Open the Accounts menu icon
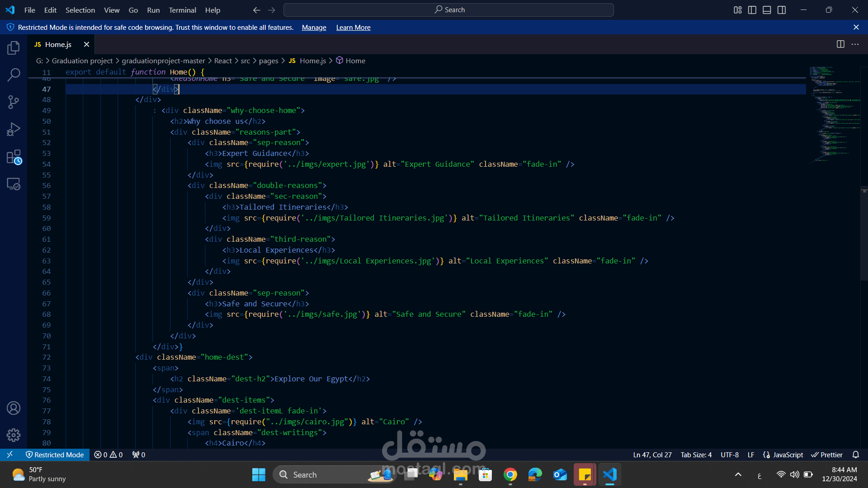Viewport: 868px width, 488px height. coord(14,408)
